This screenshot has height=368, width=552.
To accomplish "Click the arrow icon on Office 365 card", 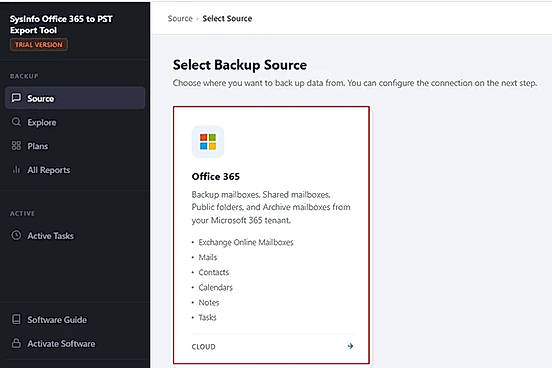I will [350, 346].
